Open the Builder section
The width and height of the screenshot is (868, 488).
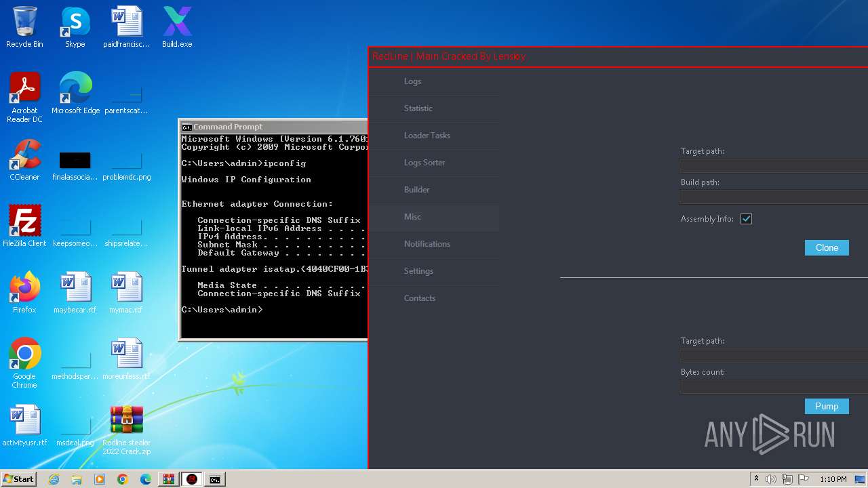click(433, 190)
